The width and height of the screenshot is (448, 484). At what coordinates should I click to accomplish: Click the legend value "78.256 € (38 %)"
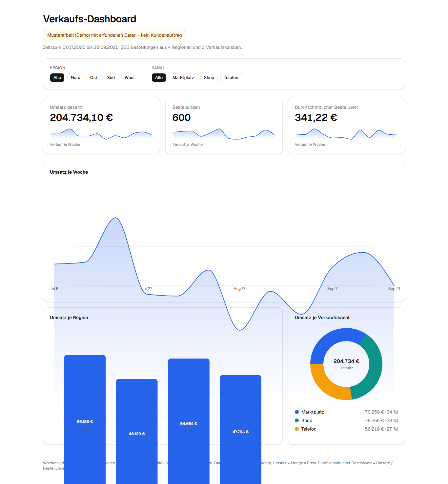(381, 420)
